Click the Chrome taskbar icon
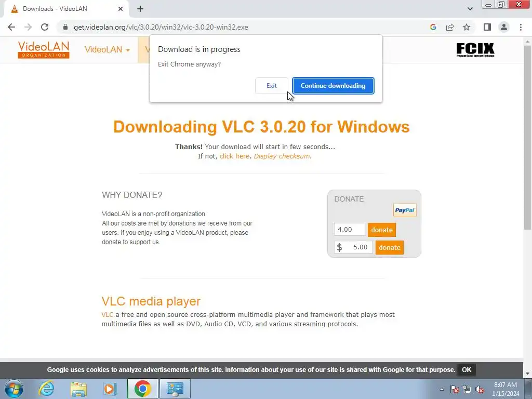 click(x=142, y=389)
